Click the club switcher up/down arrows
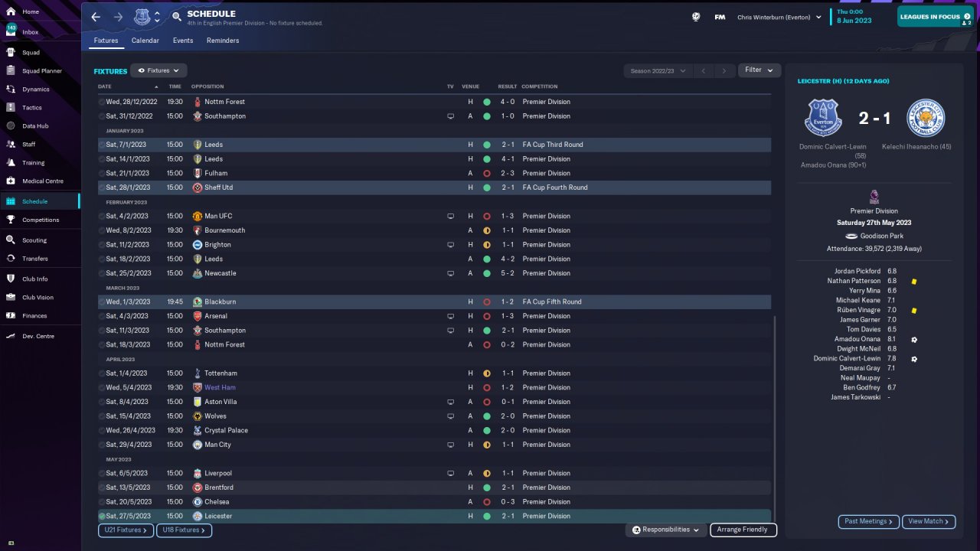Screen dimensions: 980x551 coord(158,17)
